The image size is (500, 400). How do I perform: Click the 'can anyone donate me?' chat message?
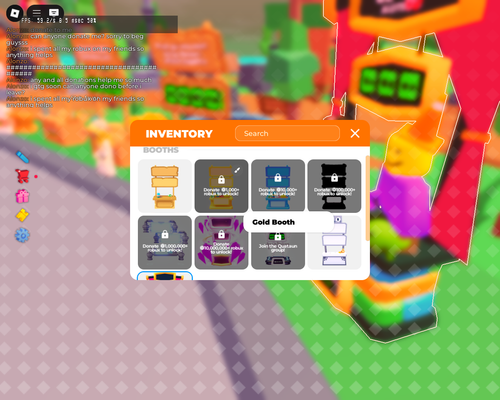click(x=75, y=39)
